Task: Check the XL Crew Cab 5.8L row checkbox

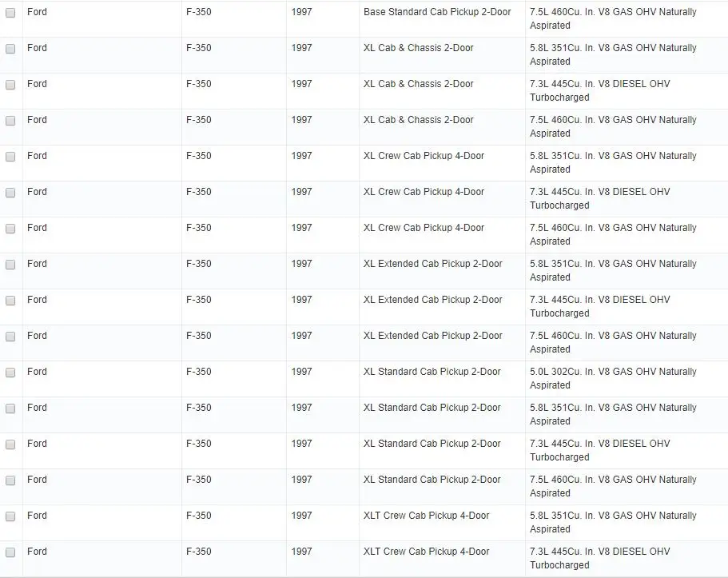Action: click(10, 157)
